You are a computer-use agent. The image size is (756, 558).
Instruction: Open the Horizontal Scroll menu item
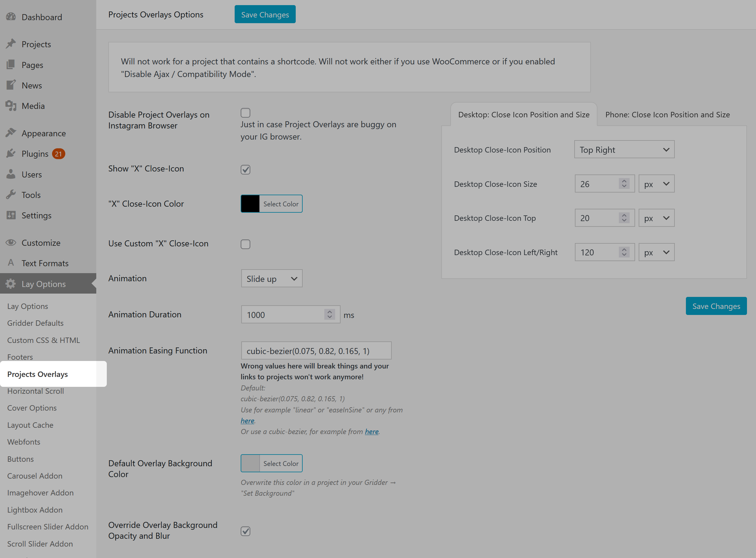35,391
